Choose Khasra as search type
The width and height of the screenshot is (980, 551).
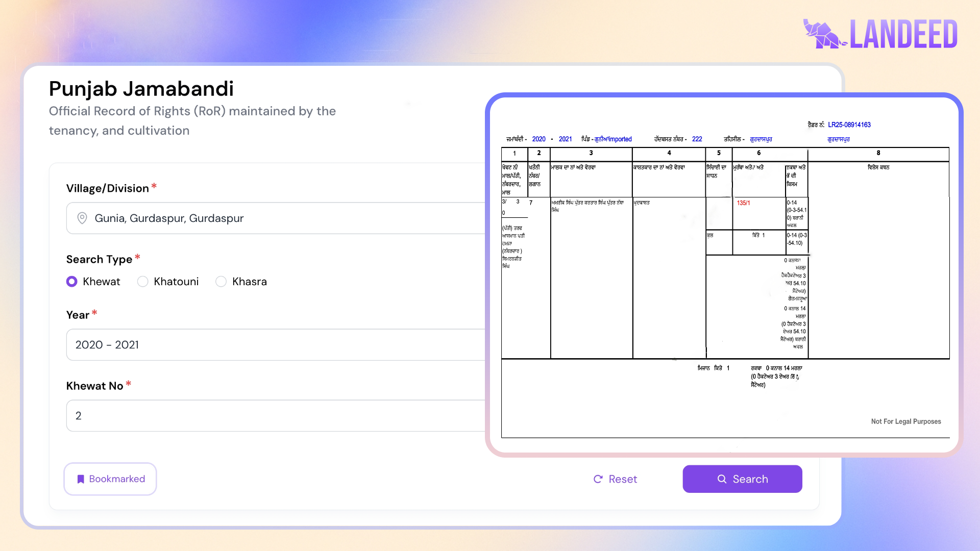tap(221, 281)
